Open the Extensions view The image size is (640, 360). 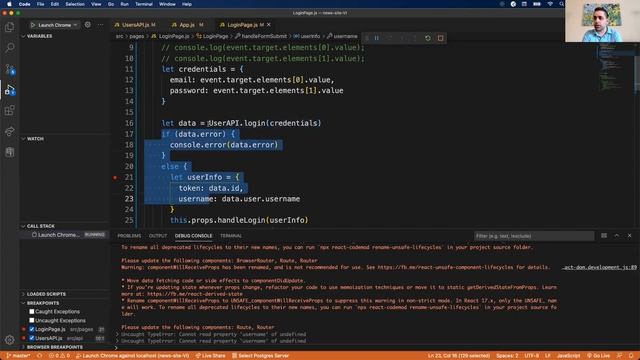click(x=9, y=111)
